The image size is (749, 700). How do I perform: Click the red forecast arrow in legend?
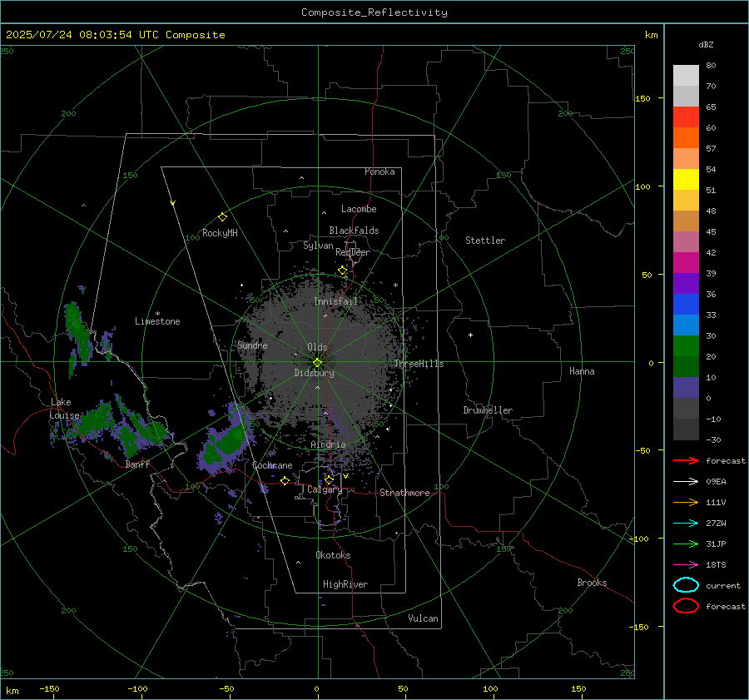(x=686, y=460)
